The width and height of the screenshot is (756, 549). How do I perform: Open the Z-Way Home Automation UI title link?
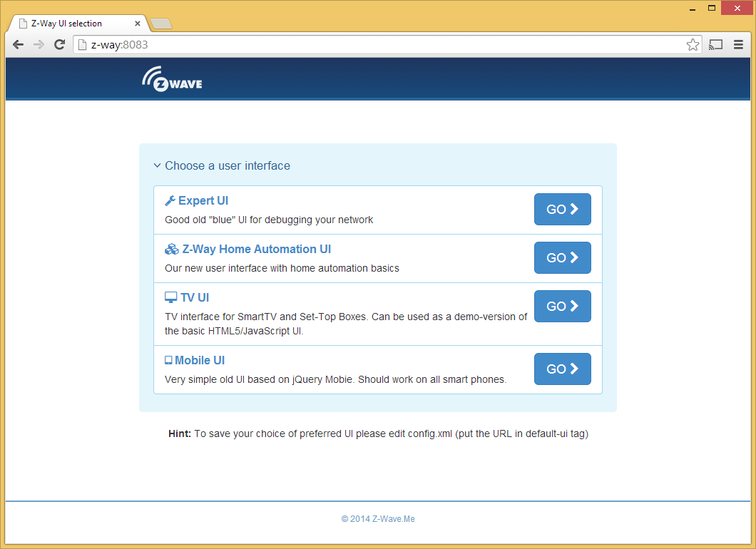pos(257,250)
